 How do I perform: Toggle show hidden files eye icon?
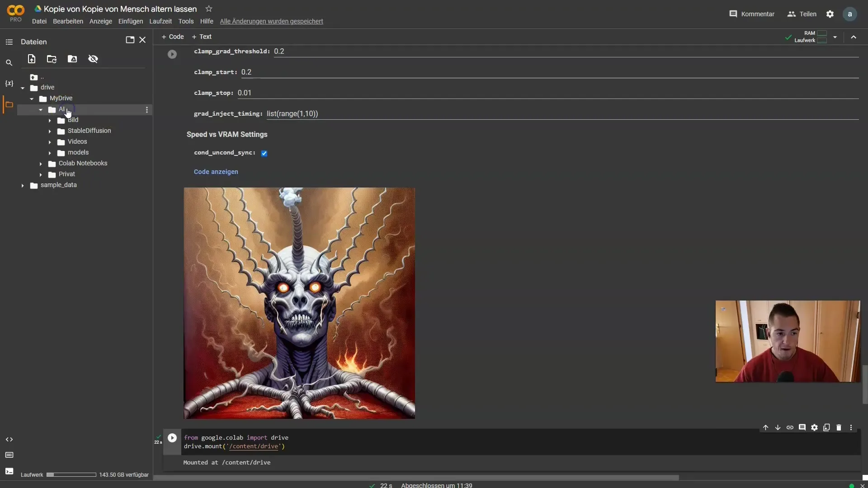93,59
